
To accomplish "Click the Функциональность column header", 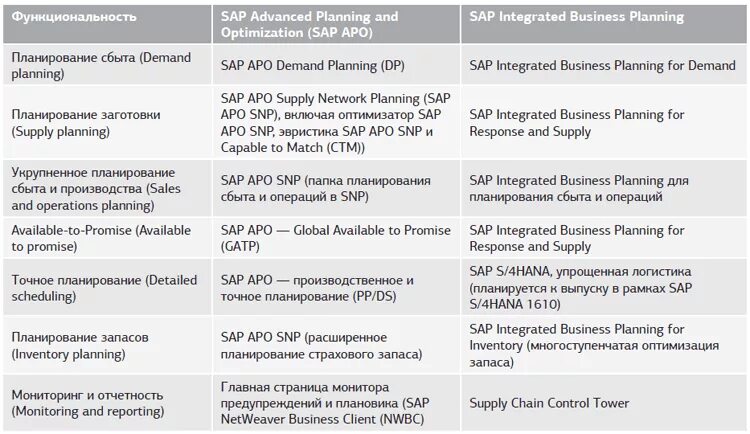I will 107,24.
